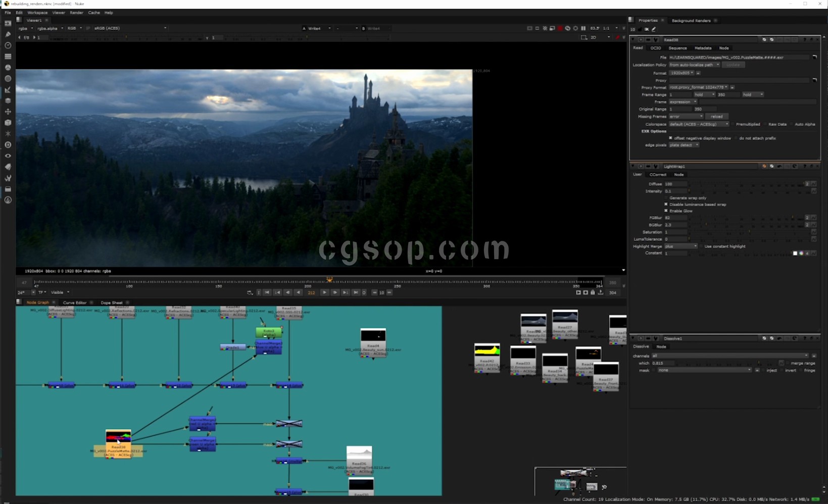This screenshot has width=828, height=504.
Task: Open the Dissolve1 channels dropdown
Action: pyautogui.click(x=730, y=356)
